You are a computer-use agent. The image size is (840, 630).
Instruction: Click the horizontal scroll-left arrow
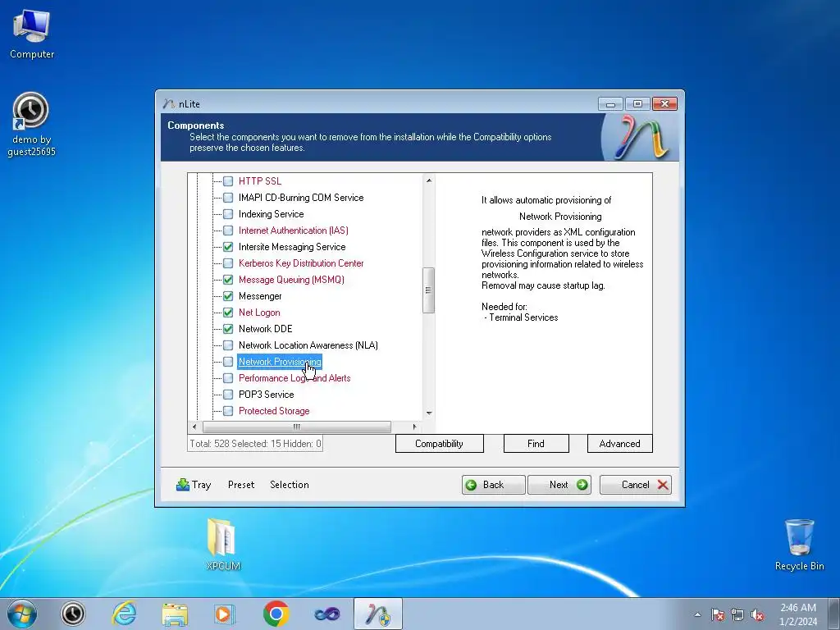pyautogui.click(x=194, y=427)
